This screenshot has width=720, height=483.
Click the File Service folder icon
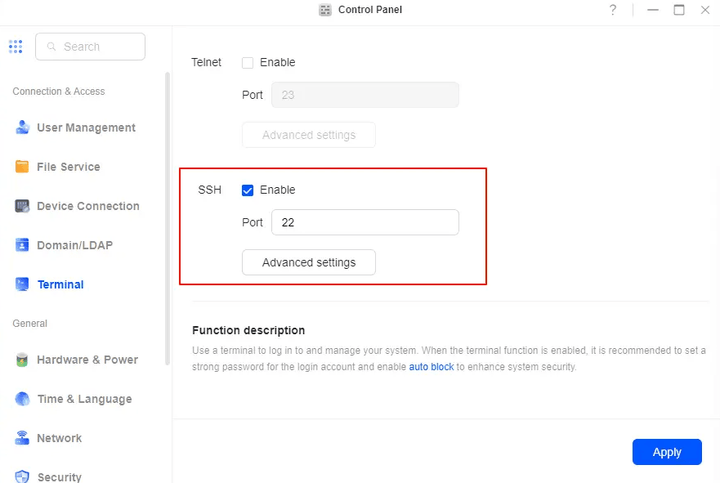point(22,167)
